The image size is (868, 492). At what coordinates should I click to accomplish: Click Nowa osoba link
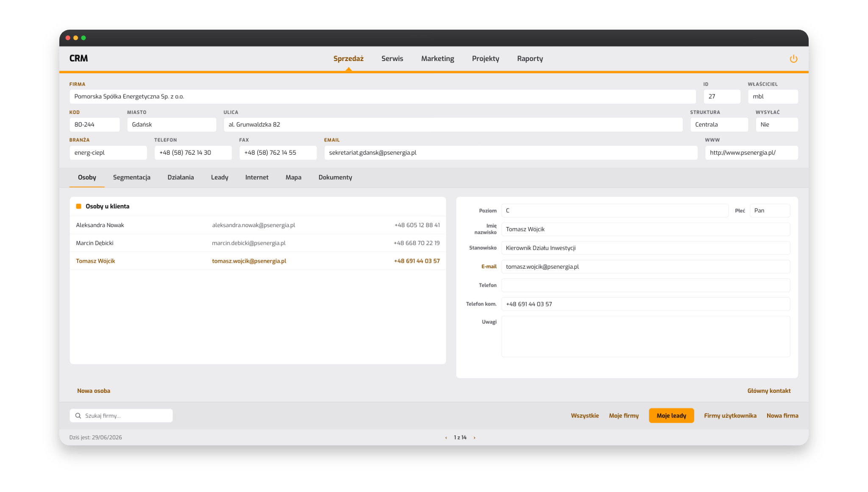click(94, 391)
